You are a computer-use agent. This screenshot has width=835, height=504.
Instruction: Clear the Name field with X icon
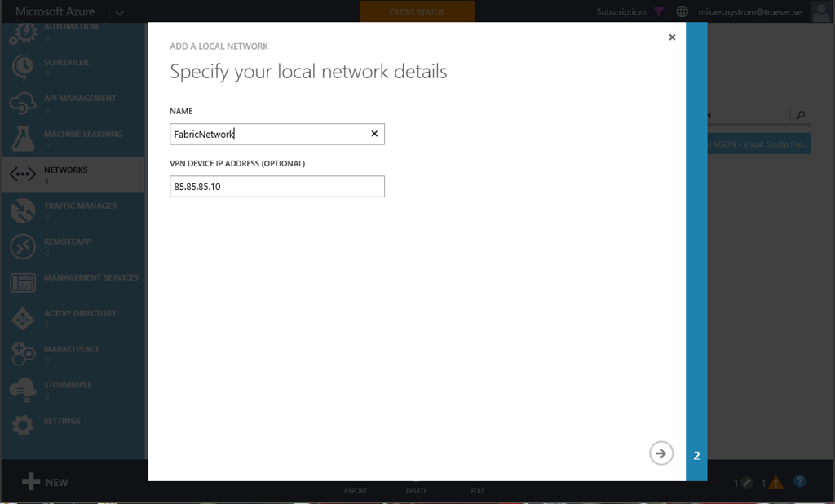(x=374, y=134)
